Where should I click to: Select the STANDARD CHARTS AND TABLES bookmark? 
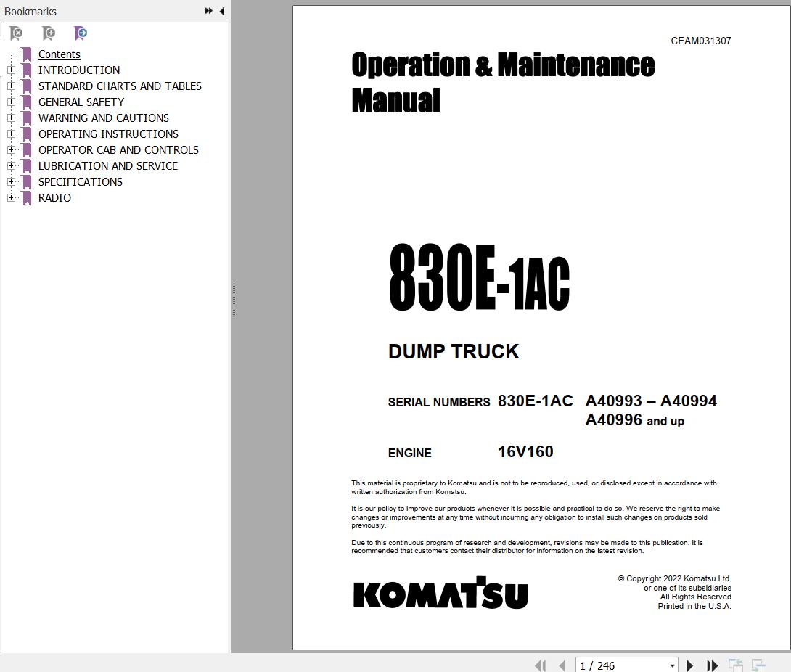click(x=120, y=86)
